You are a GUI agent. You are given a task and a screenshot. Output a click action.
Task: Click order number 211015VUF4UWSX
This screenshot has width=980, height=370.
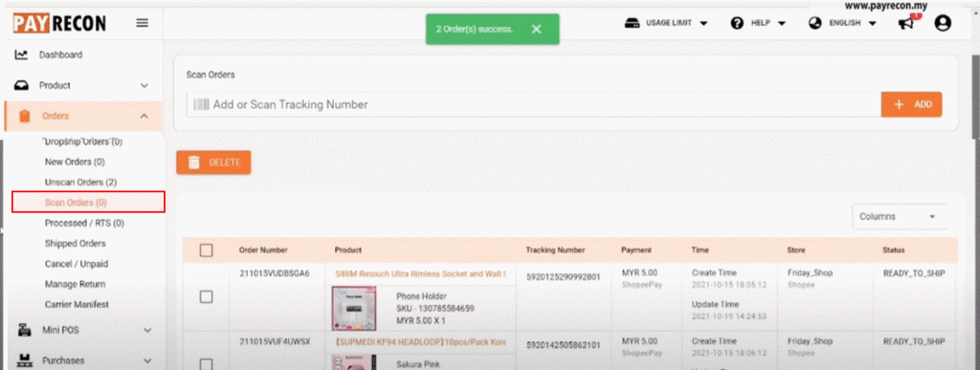click(275, 341)
